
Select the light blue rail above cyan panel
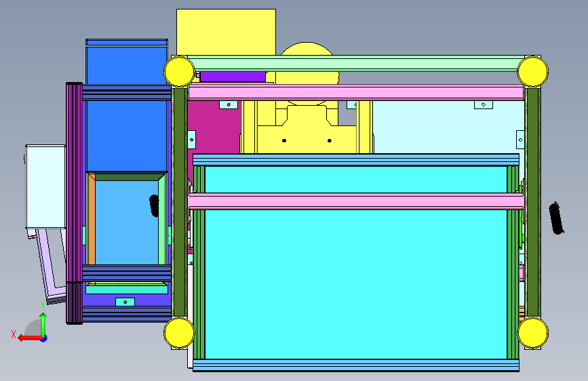pyautogui.click(x=356, y=160)
